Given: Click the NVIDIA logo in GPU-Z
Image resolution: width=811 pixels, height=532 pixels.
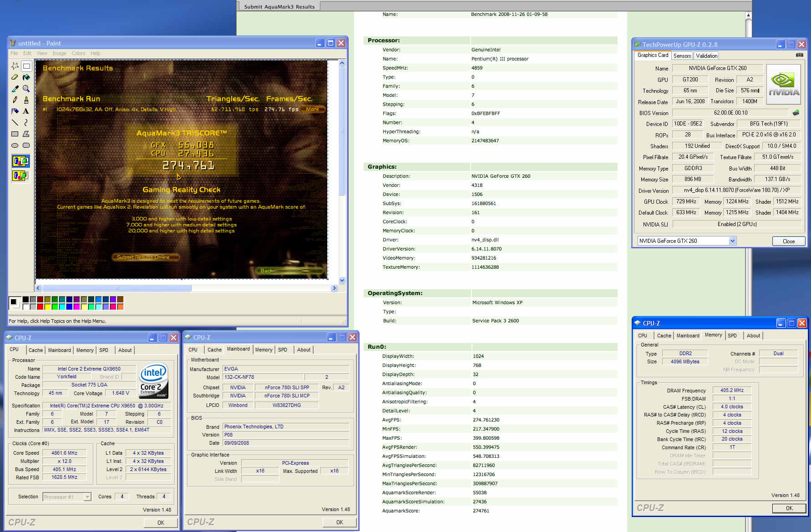Looking at the screenshot, I should (784, 85).
